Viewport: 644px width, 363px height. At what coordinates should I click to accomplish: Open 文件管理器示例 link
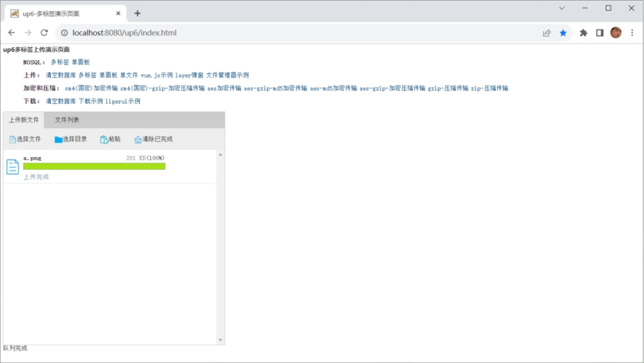[x=227, y=75]
